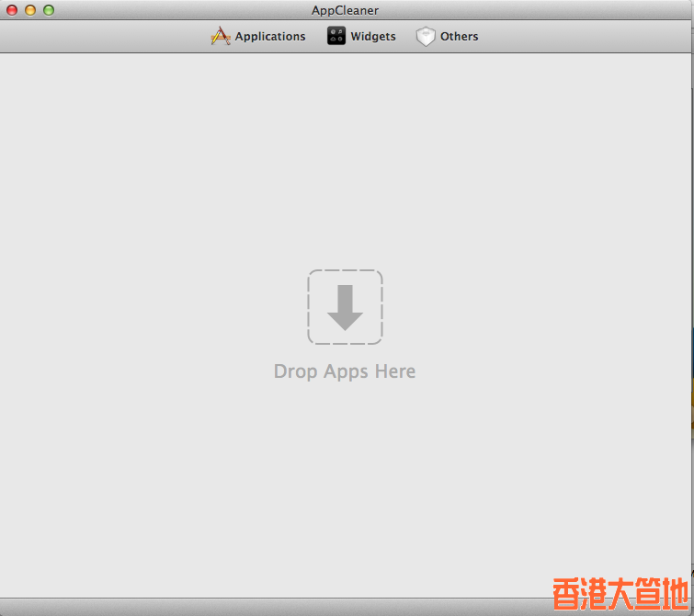Click the AppCleaner window title

click(345, 10)
